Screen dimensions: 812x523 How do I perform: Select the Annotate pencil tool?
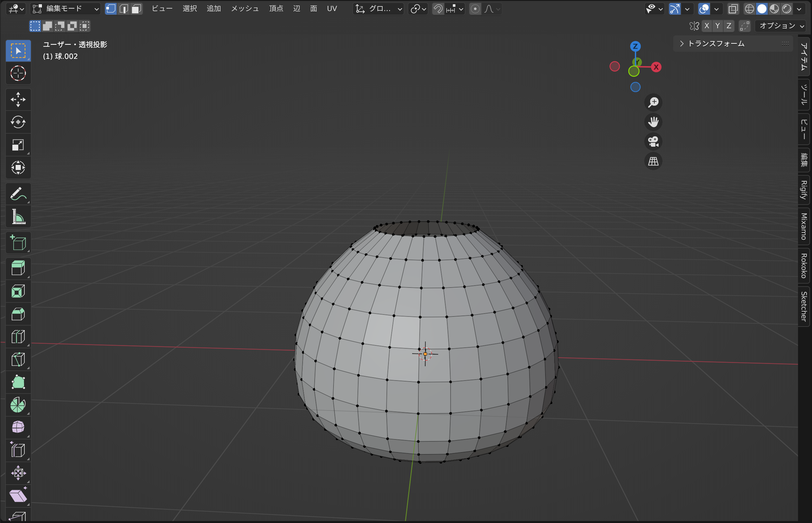pos(18,194)
